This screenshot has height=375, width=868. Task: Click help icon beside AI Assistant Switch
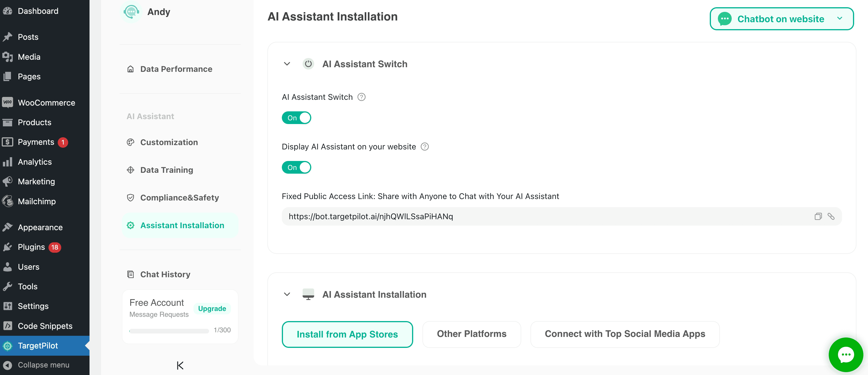coord(361,97)
